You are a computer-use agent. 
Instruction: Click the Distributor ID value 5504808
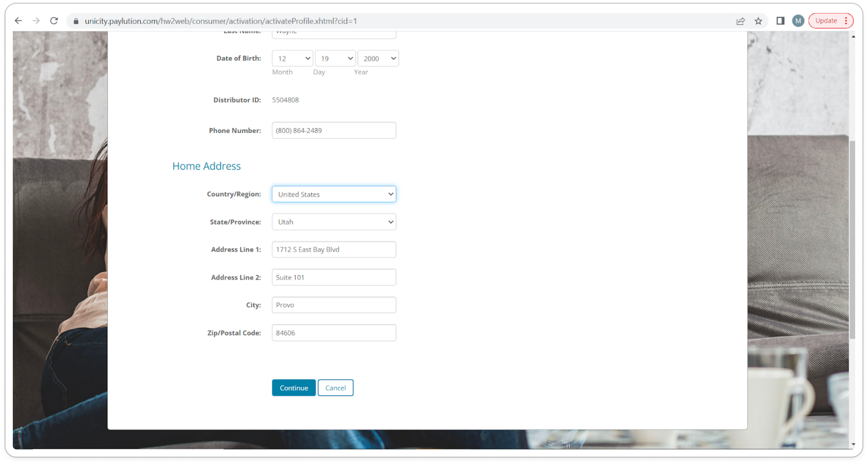(286, 100)
